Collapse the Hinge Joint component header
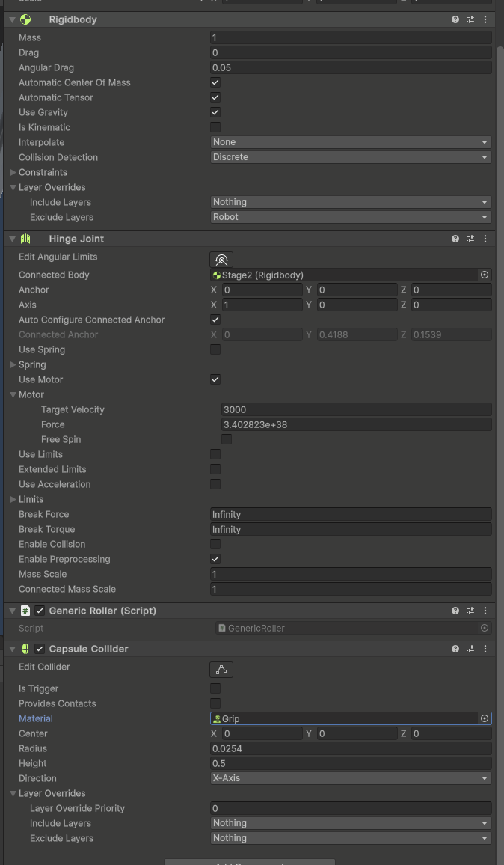The image size is (504, 865). pos(13,239)
